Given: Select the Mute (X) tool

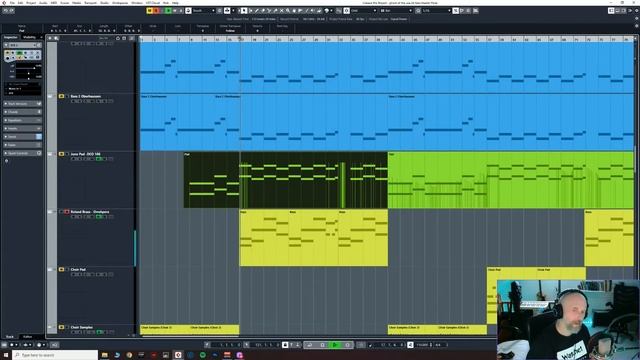Looking at the screenshot, I should (x=281, y=10).
